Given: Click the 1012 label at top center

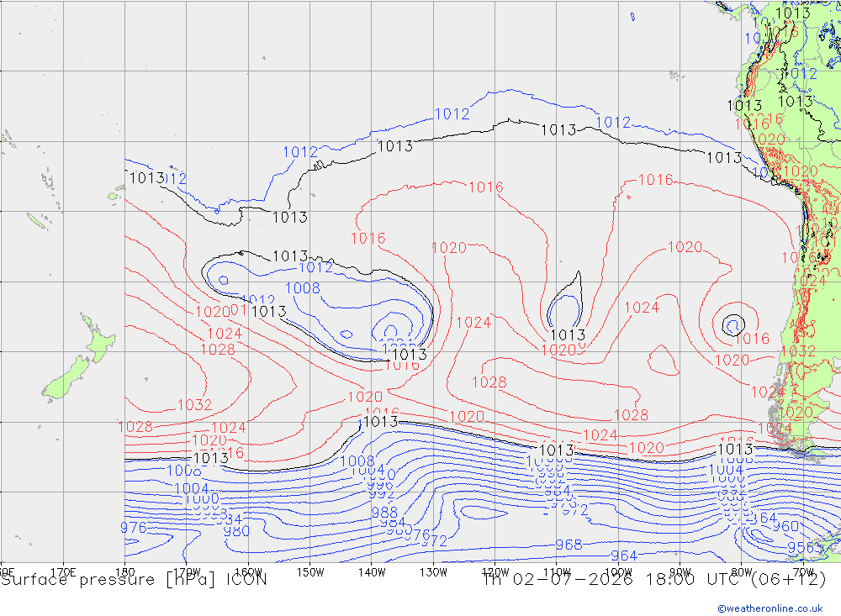Looking at the screenshot, I should tap(452, 114).
